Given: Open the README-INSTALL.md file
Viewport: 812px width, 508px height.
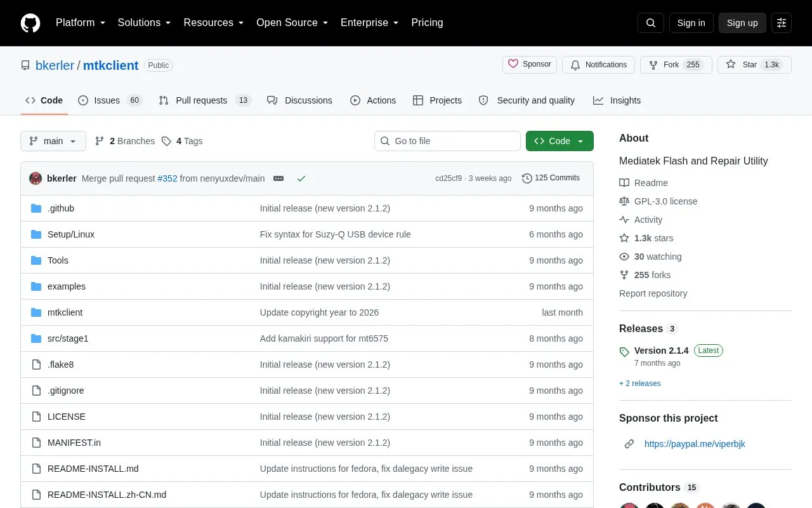Looking at the screenshot, I should click(x=93, y=469).
